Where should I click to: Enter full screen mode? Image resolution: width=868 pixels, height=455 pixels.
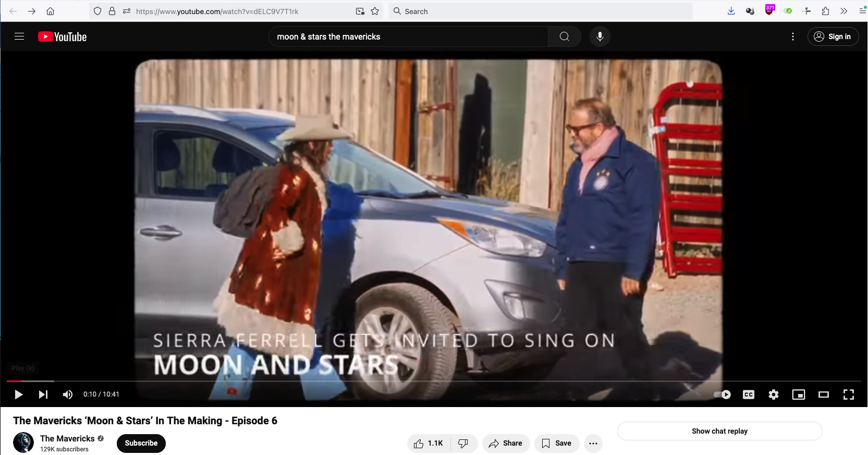tap(849, 395)
